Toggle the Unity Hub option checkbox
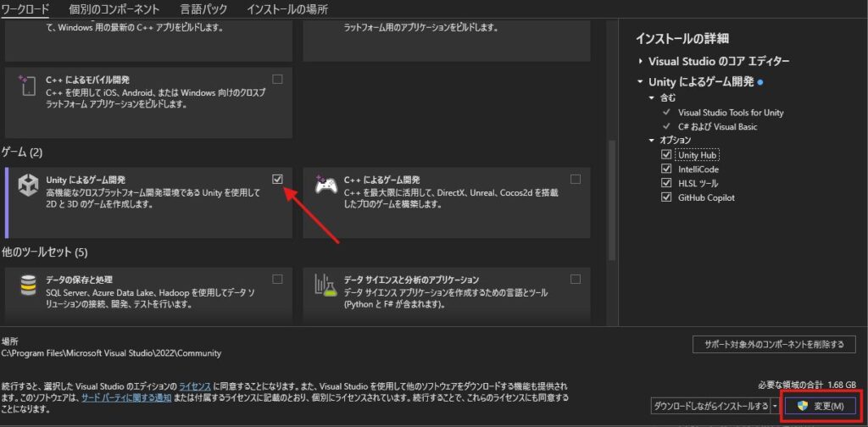 [666, 155]
